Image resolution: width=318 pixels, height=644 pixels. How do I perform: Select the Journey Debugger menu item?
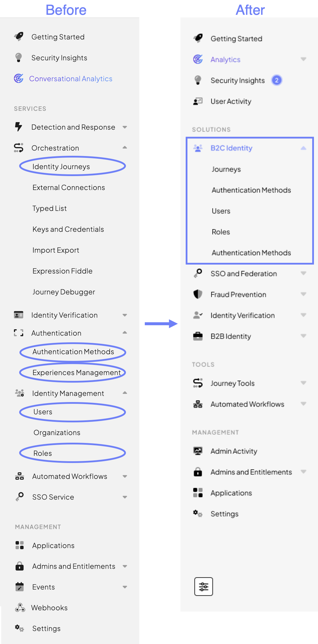(x=64, y=292)
